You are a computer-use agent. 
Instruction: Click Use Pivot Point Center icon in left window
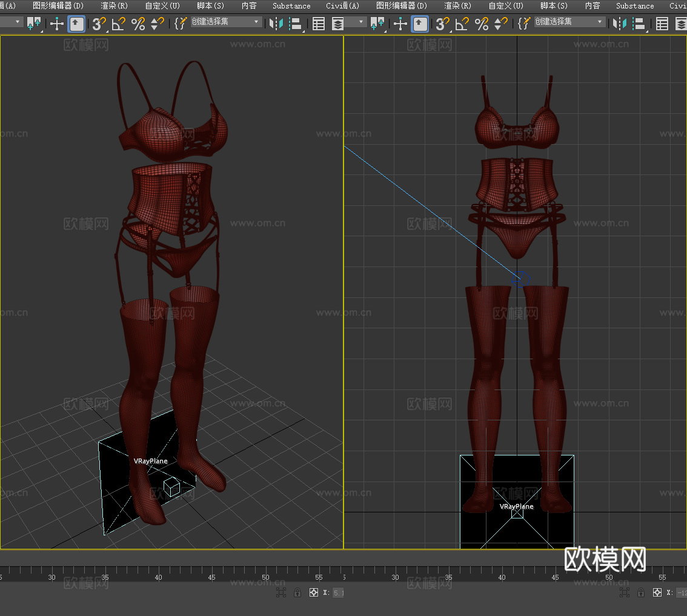pyautogui.click(x=34, y=24)
